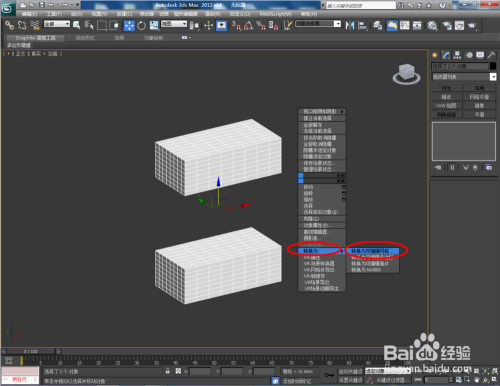
Task: Open the reference coordinate system dropdown
Action: point(174,24)
